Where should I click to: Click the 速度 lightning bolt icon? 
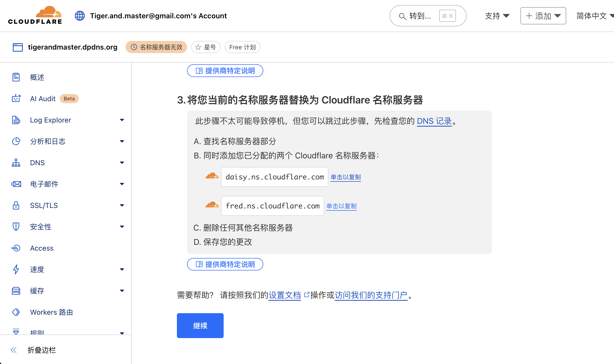point(16,269)
